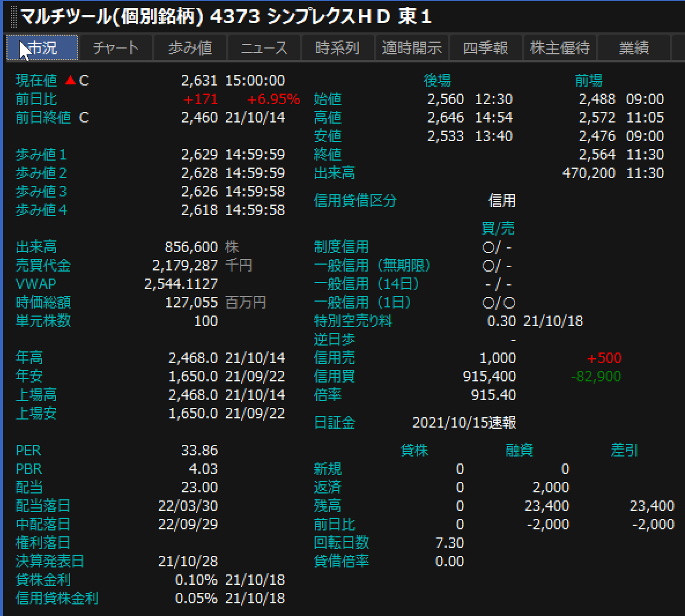
Task: Select the 市況 tab
Action: click(42, 48)
